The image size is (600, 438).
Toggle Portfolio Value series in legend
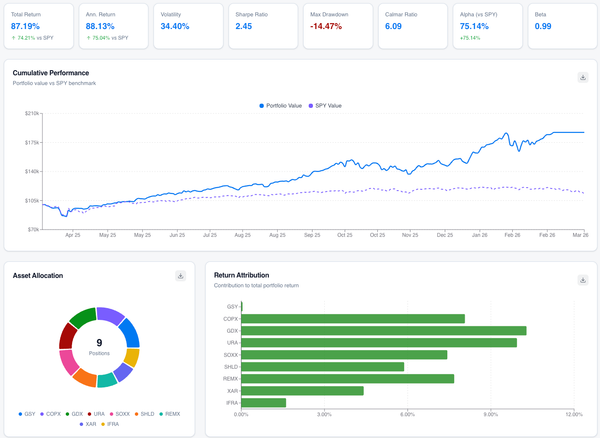pos(286,104)
